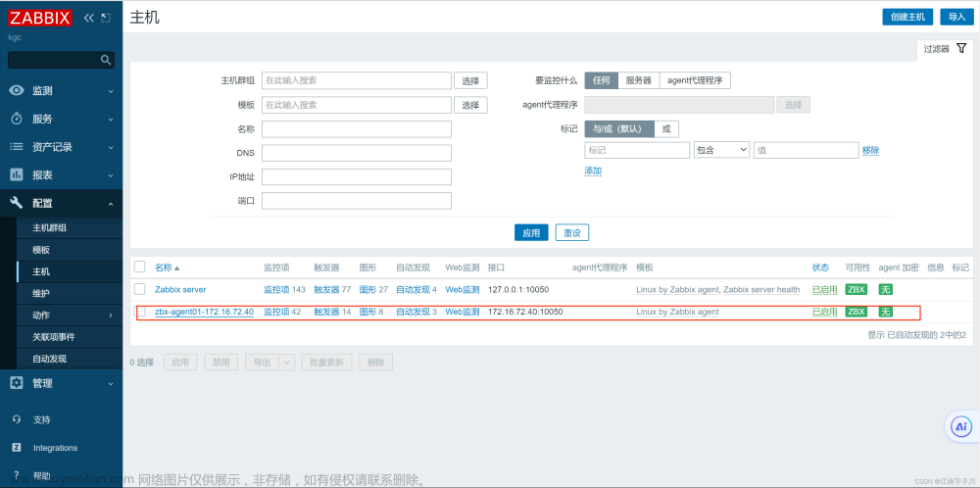Tick the checkbox for Zabbix server

point(140,289)
